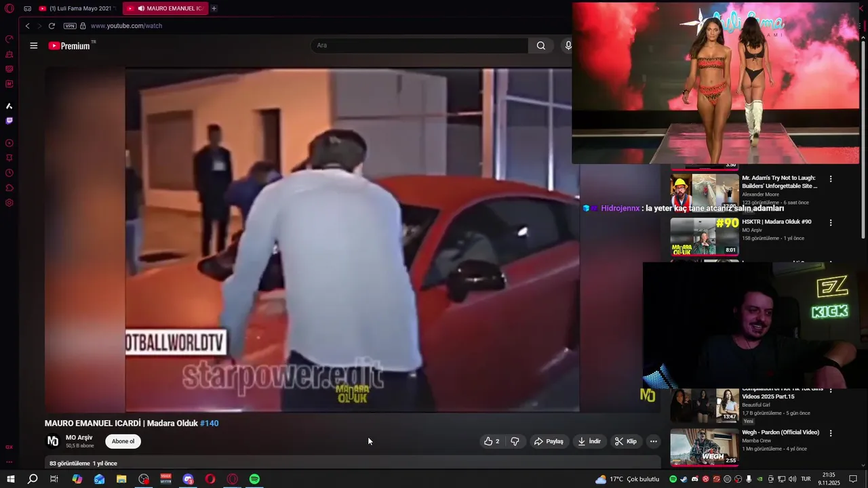Image resolution: width=868 pixels, height=488 pixels.
Task: Go back to the previous page
Action: (x=27, y=26)
